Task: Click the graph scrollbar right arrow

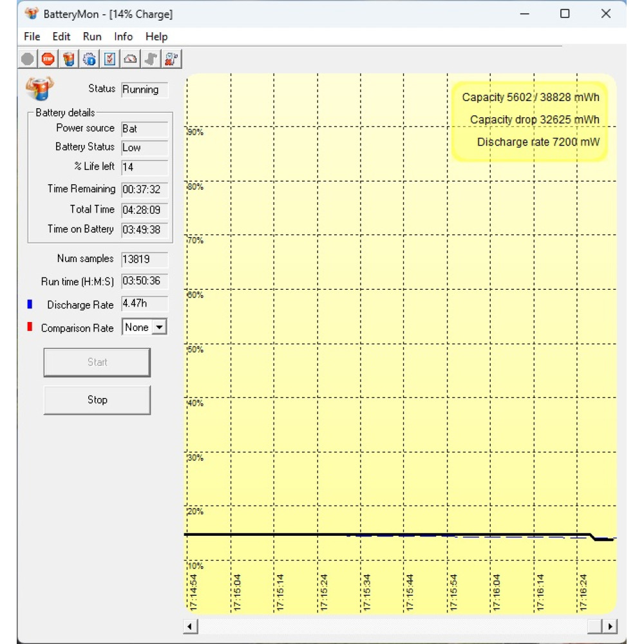Action: pyautogui.click(x=609, y=626)
